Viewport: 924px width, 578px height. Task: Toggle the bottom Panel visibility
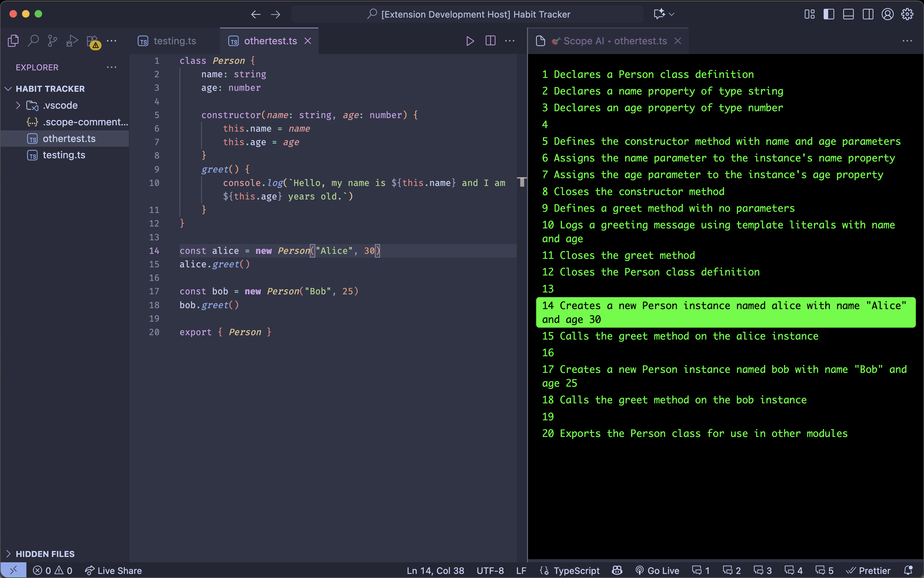pyautogui.click(x=848, y=14)
